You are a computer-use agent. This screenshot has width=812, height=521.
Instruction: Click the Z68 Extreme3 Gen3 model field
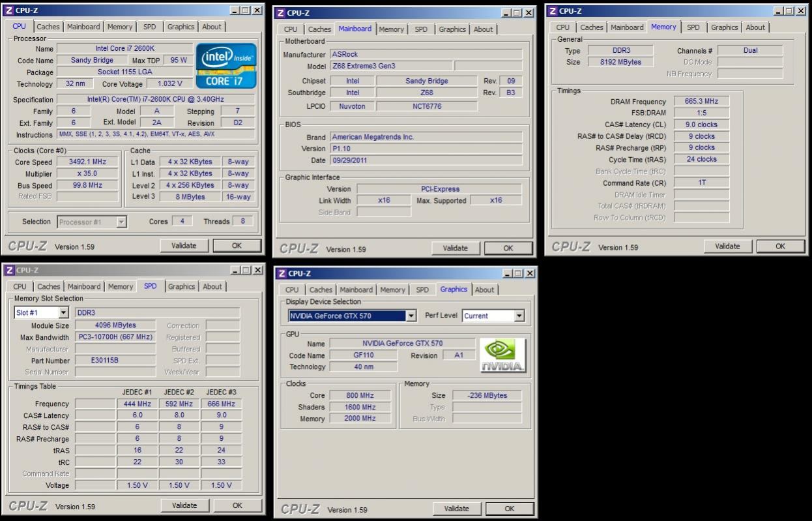[x=390, y=66]
